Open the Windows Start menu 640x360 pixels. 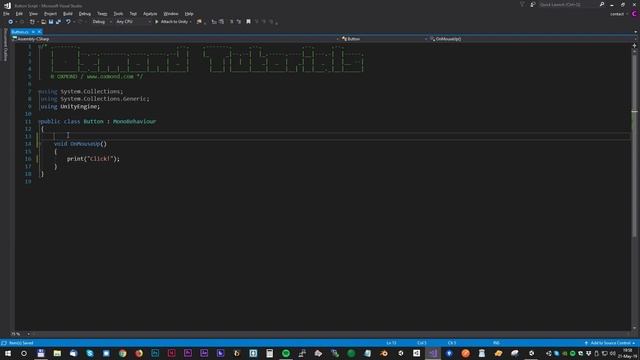(x=8, y=353)
